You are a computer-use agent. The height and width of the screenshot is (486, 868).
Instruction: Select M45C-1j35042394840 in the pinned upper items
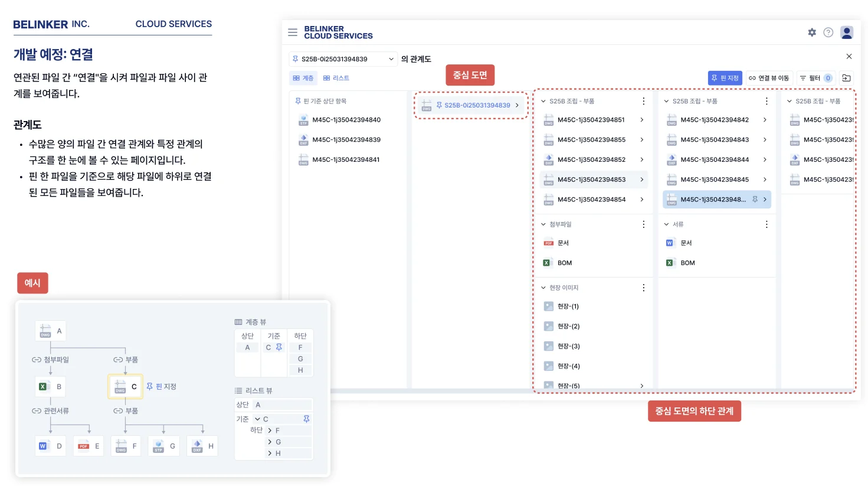(346, 120)
